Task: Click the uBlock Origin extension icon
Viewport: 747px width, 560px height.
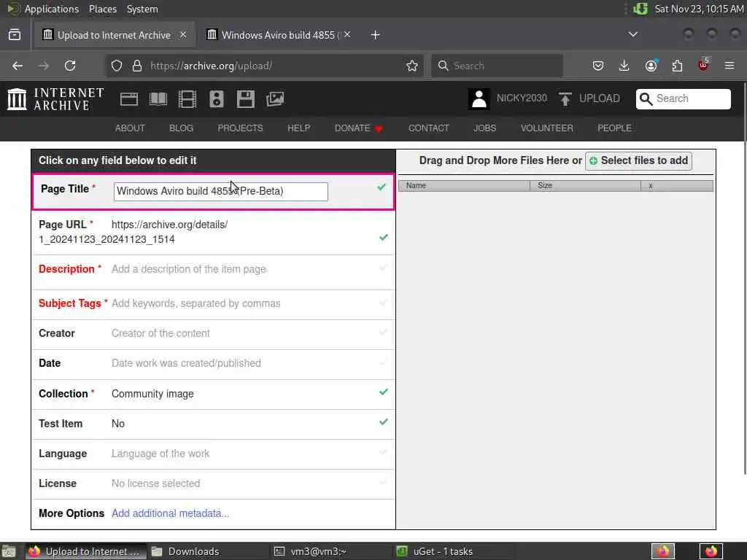Action: click(x=703, y=65)
